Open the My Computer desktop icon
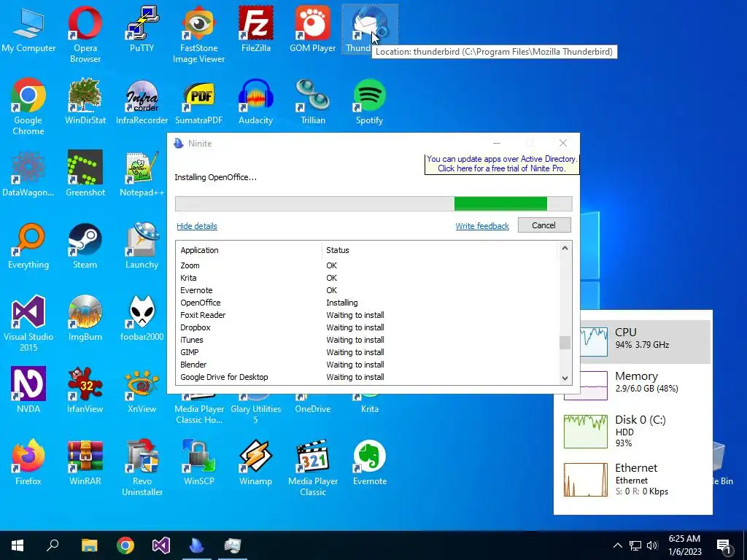The height and width of the screenshot is (560, 747). (x=28, y=28)
